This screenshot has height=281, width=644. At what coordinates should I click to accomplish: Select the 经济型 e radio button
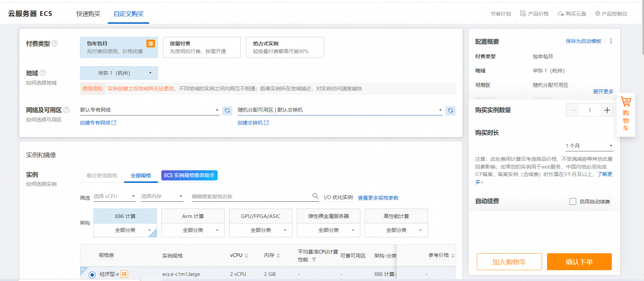[x=92, y=275]
